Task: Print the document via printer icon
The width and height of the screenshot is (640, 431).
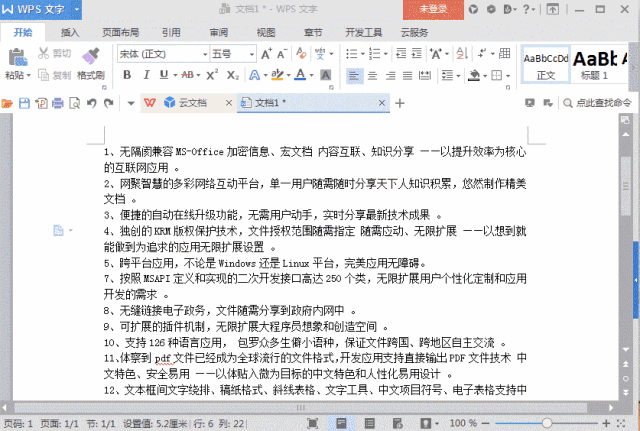Action: [x=58, y=103]
